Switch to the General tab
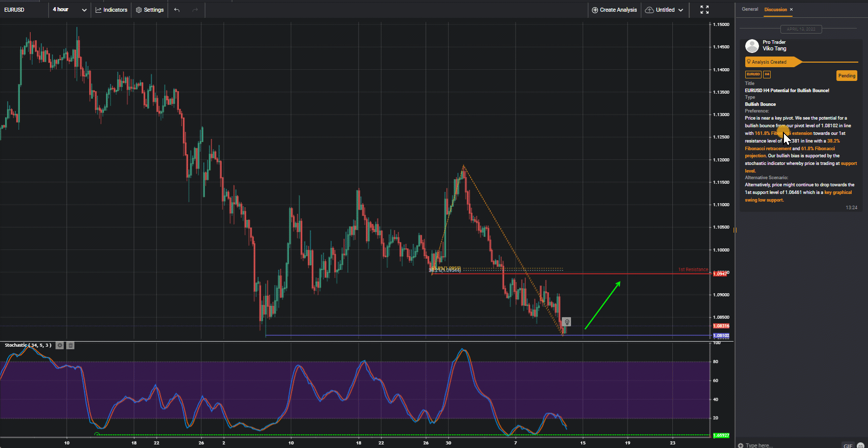Screen dimensions: 868x448 (750, 9)
